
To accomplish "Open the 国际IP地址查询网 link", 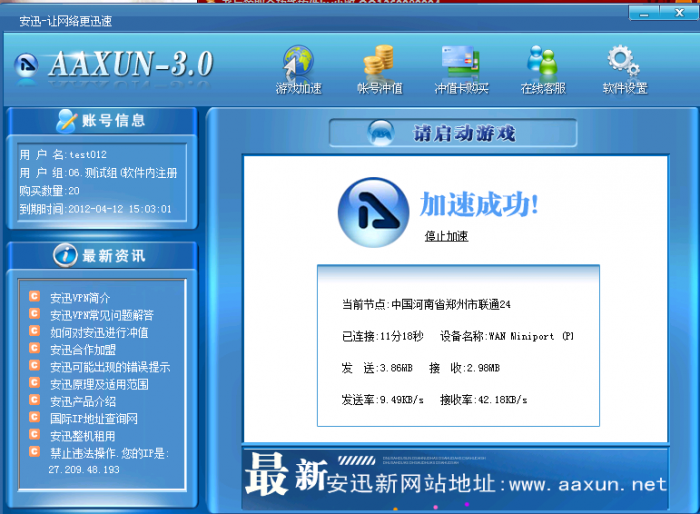I will coord(94,418).
